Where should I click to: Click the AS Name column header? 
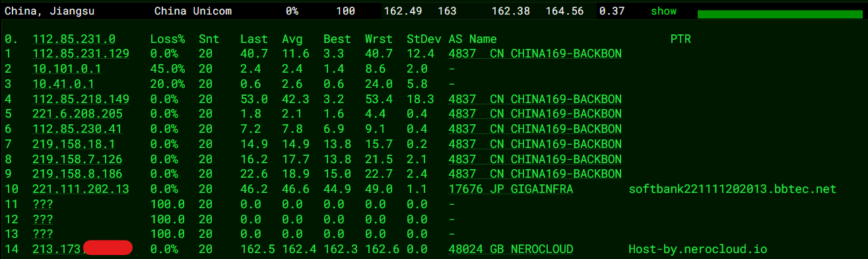coord(473,40)
